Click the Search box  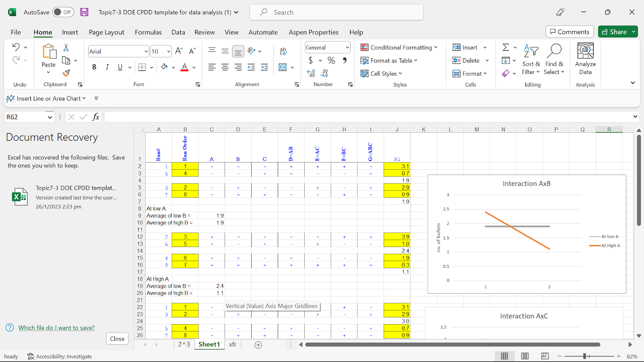pos(336,12)
